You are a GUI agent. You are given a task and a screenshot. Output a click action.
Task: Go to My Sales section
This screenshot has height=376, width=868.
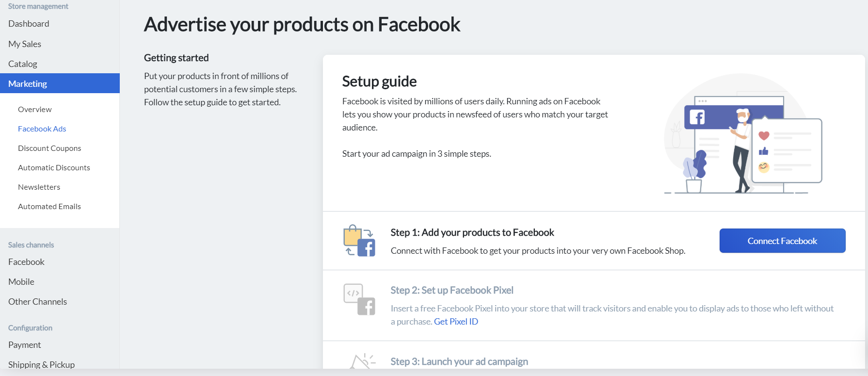(x=25, y=44)
